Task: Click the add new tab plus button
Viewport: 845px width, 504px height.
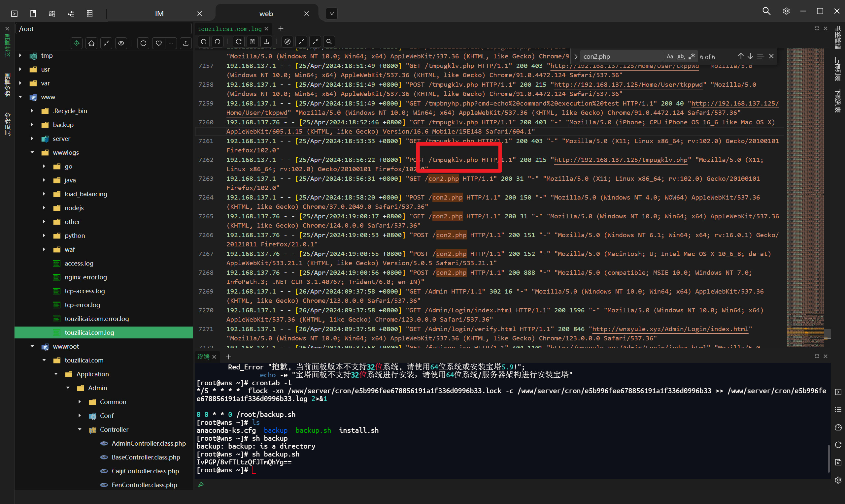Action: [280, 28]
